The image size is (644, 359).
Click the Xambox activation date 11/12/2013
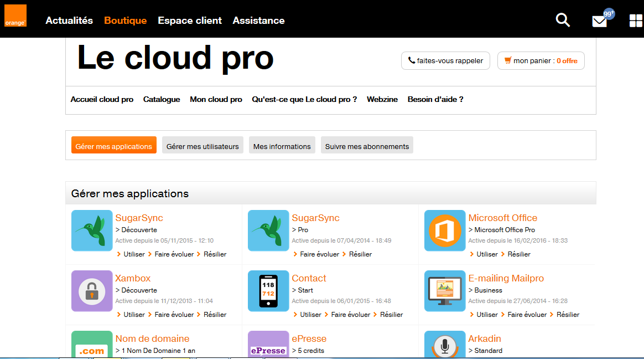164,301
